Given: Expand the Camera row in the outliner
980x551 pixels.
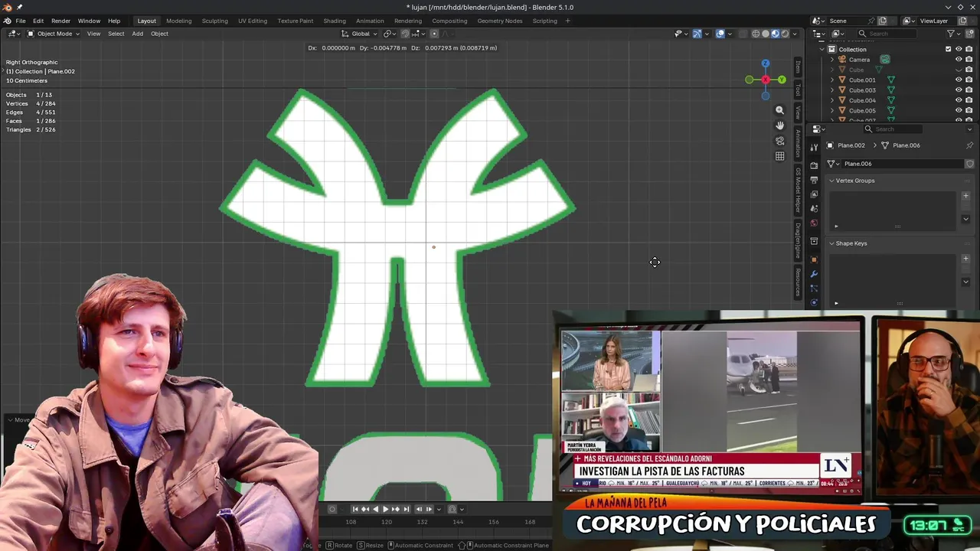Looking at the screenshot, I should [832, 60].
